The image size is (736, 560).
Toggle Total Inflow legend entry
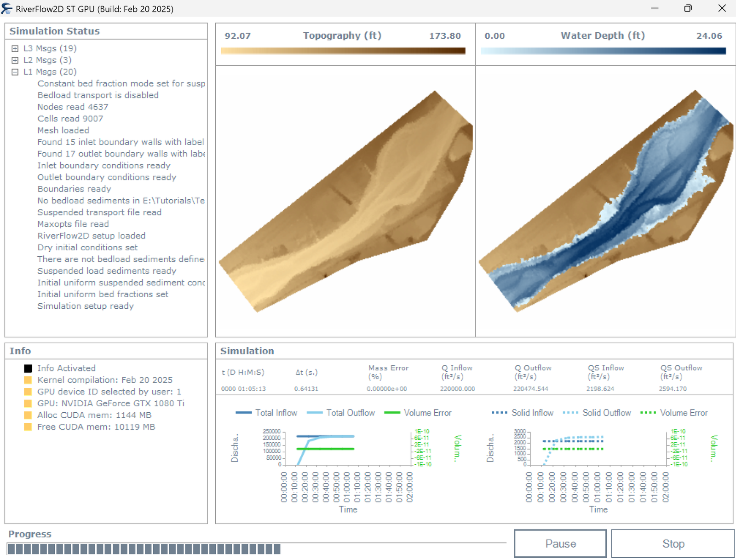tap(266, 413)
